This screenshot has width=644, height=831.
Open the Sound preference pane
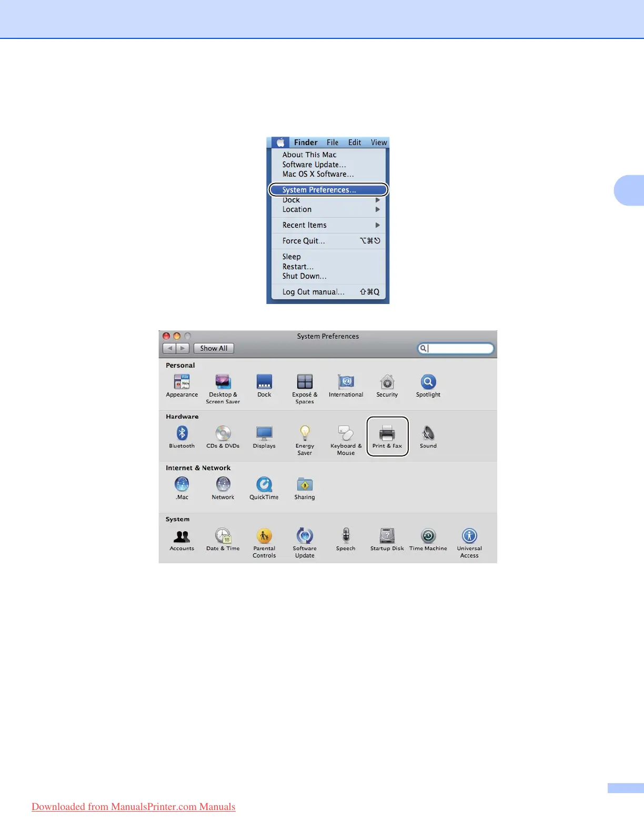[x=428, y=437]
